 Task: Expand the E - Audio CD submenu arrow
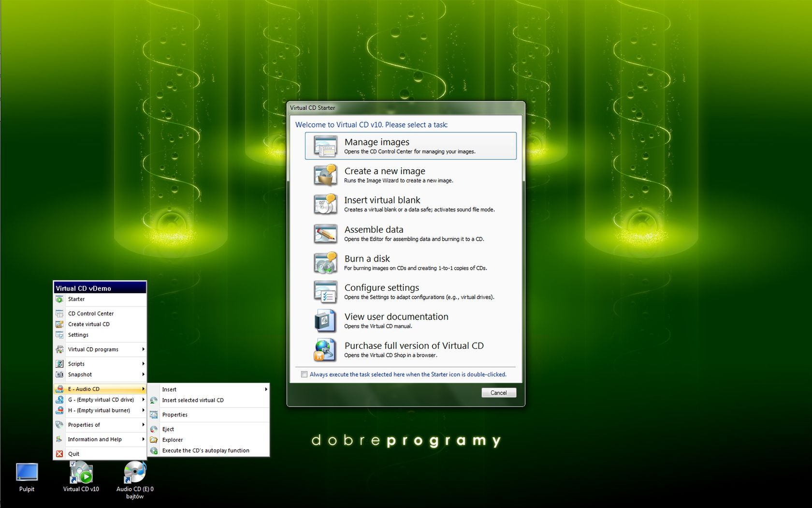[x=143, y=389]
